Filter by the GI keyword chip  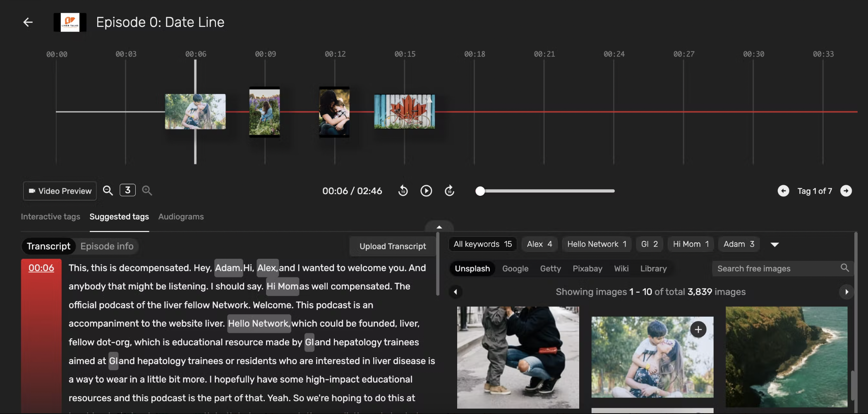point(650,244)
